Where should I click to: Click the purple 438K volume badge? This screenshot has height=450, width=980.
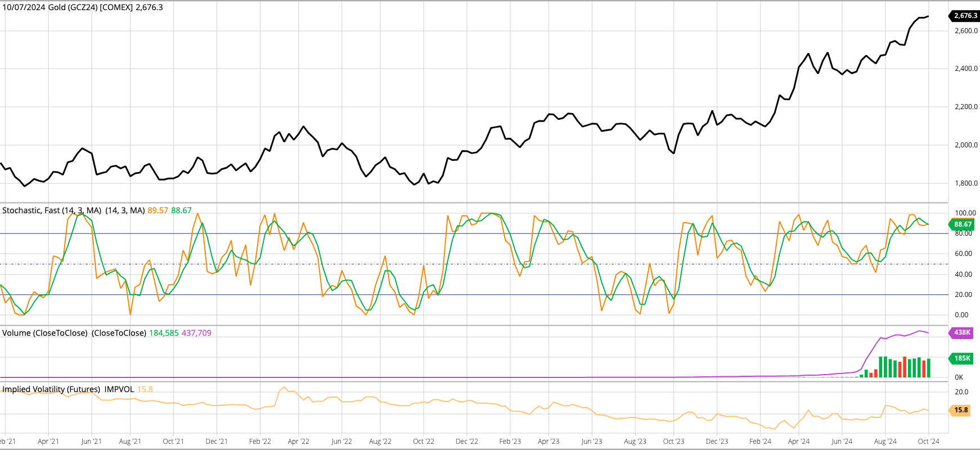962,332
